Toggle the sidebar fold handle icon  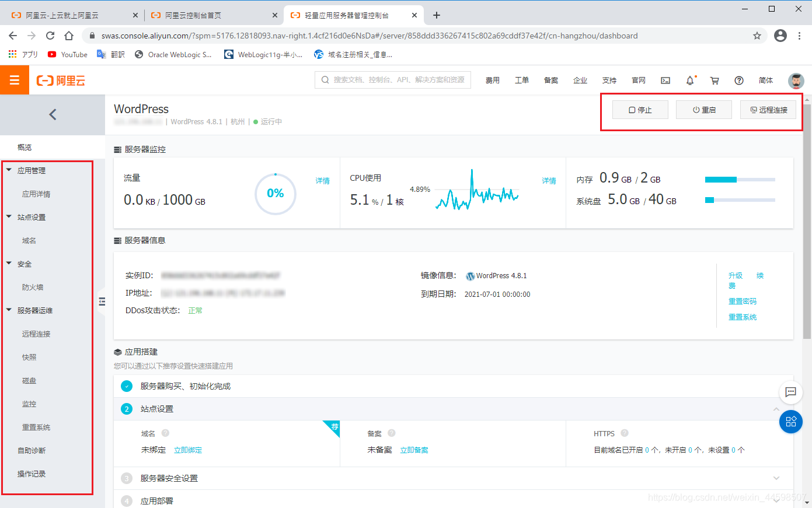click(x=102, y=302)
